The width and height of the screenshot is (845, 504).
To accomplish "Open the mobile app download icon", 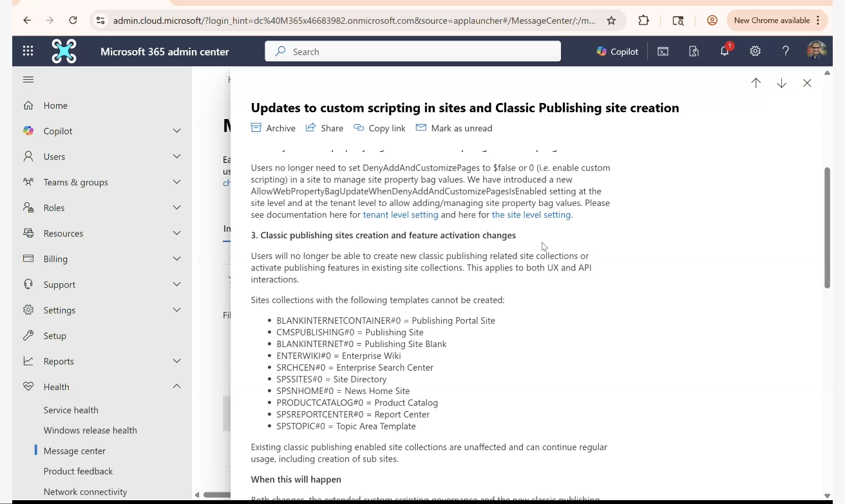I will click(694, 51).
